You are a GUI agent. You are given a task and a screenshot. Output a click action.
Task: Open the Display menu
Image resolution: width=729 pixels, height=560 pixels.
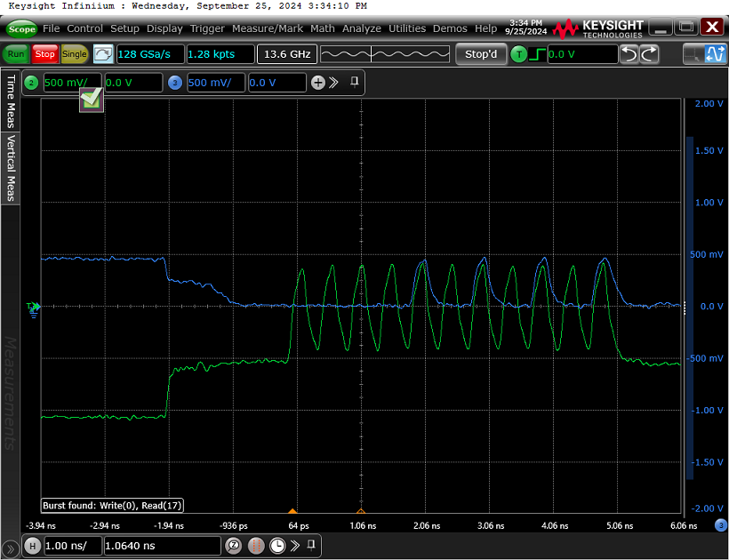click(164, 28)
